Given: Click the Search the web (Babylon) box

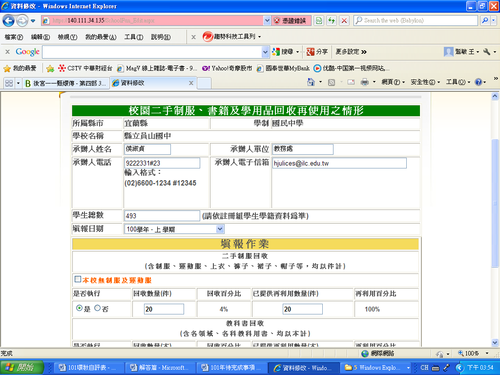Looking at the screenshot, I should 415,21.
